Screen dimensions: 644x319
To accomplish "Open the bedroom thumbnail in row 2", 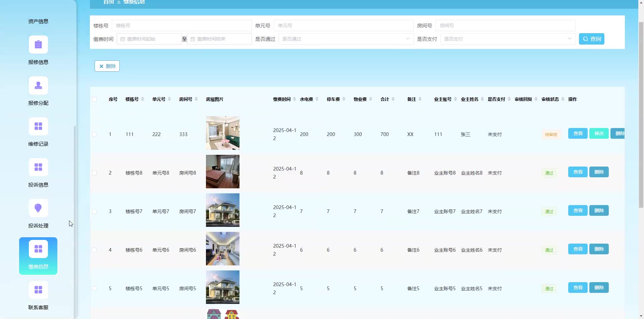I will coord(223,172).
